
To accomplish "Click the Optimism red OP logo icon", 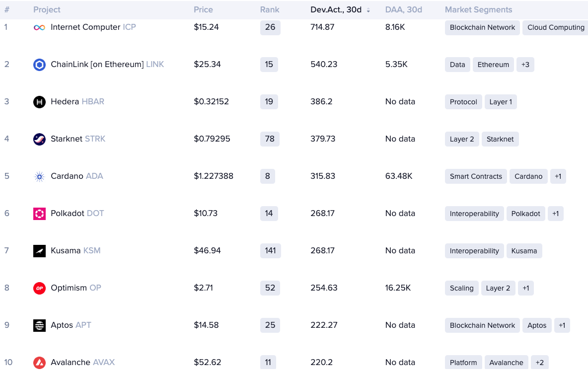I will [39, 288].
